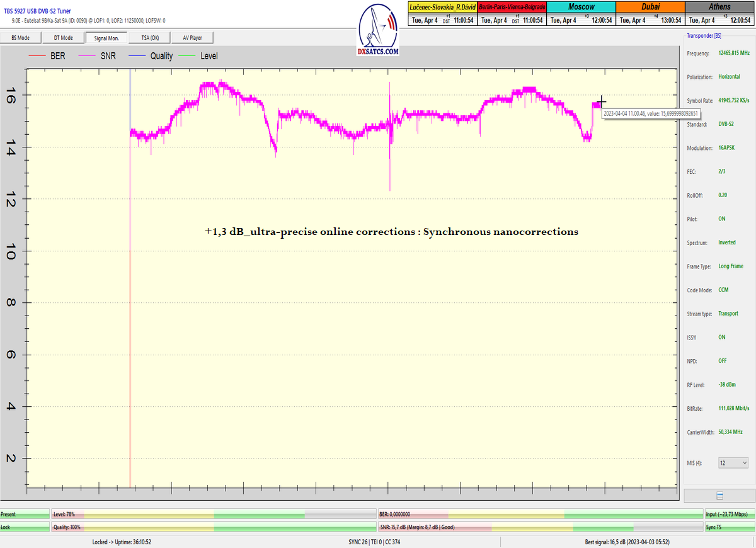Click the Sync TS indicator
756x548 pixels.
(729, 527)
